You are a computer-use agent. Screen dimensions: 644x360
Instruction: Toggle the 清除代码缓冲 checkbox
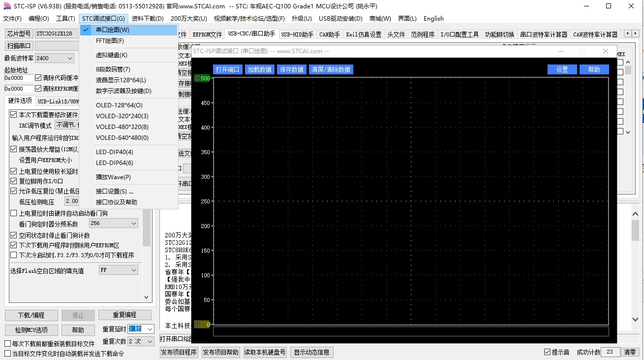click(38, 78)
